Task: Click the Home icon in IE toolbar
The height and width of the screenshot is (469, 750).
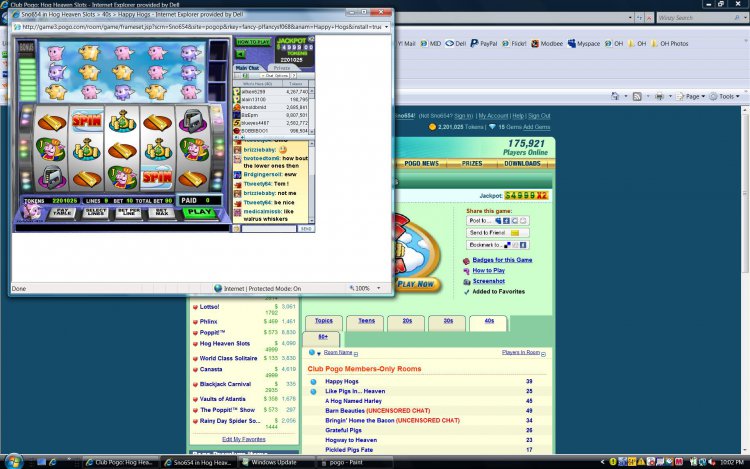Action: tap(615, 96)
